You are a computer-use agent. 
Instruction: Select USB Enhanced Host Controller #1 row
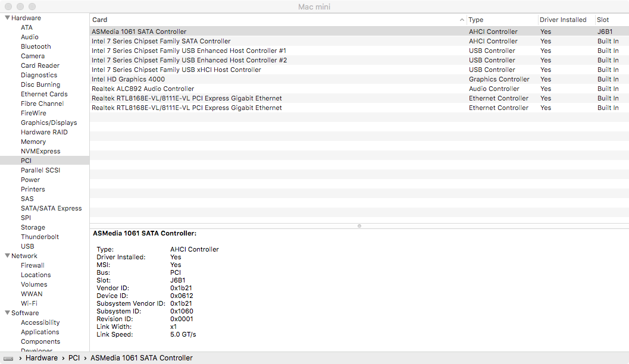359,51
